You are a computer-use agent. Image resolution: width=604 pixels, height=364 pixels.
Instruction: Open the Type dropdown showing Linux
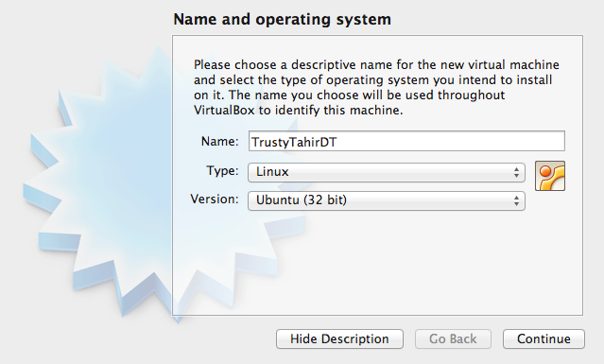click(387, 172)
